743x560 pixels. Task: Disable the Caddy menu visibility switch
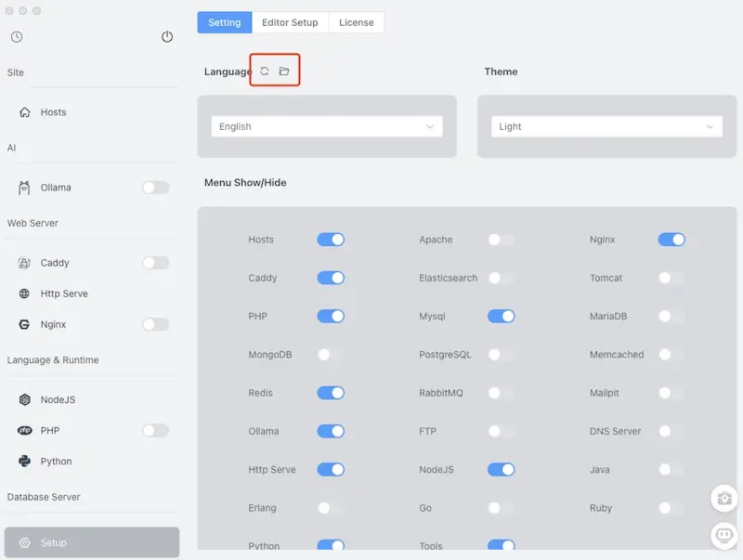[x=331, y=278]
